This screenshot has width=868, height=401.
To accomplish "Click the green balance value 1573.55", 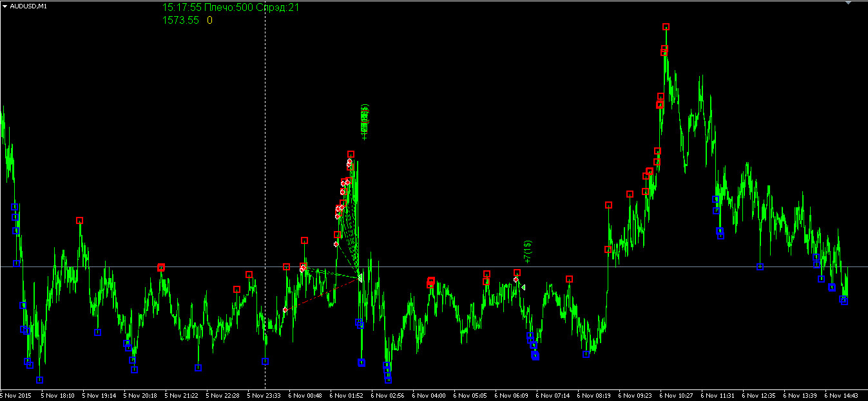I will click(180, 21).
